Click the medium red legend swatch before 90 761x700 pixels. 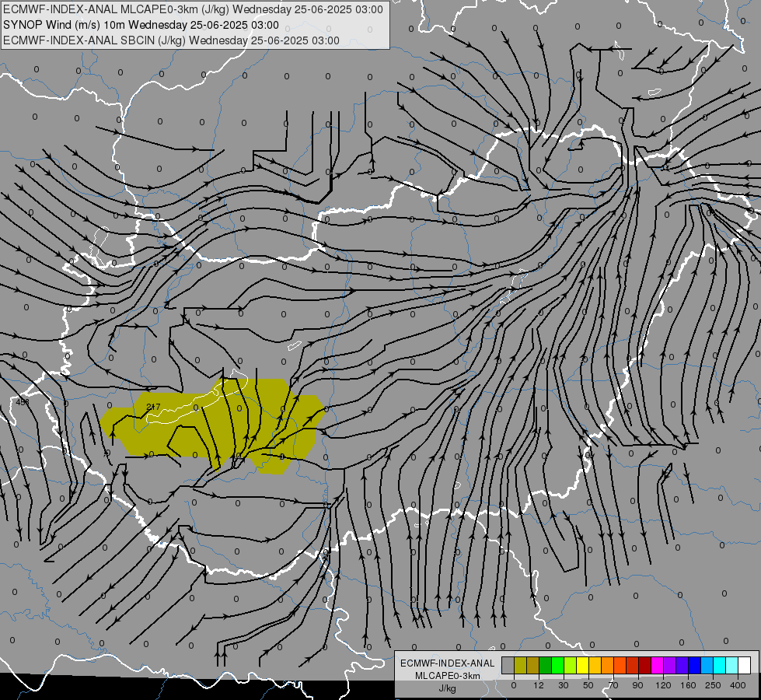tap(633, 665)
